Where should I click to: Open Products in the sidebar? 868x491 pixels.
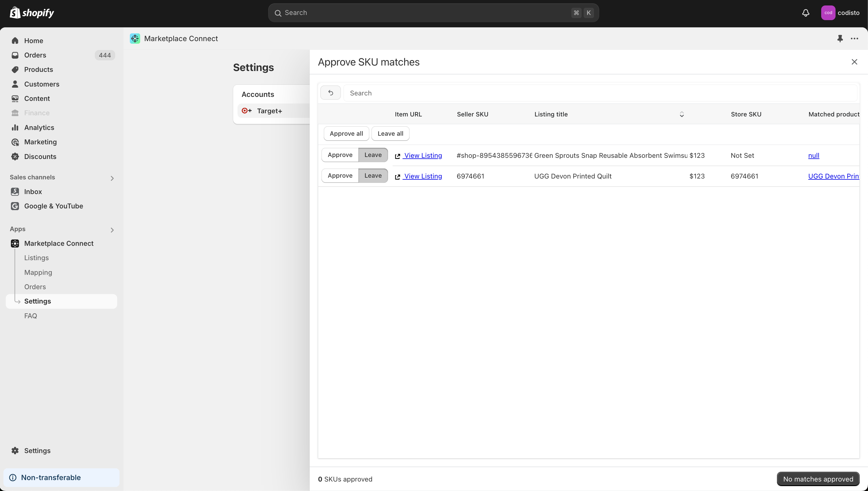click(61, 70)
